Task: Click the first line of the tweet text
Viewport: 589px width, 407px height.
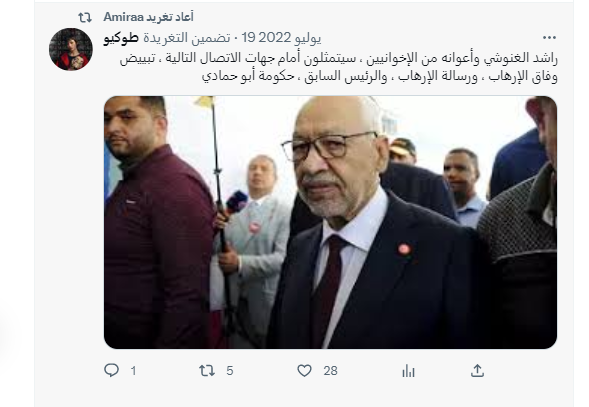Action: 338,59
